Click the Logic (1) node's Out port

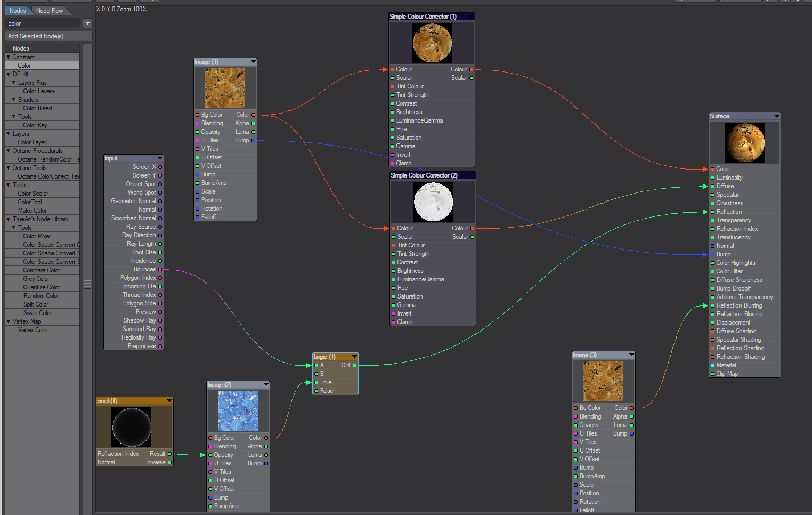click(355, 365)
